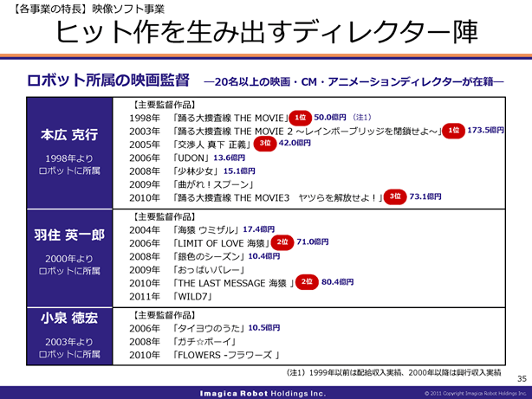This screenshot has height=399, width=532.
Task: Click the 50.0億円 revenue figure
Action: click(330, 118)
